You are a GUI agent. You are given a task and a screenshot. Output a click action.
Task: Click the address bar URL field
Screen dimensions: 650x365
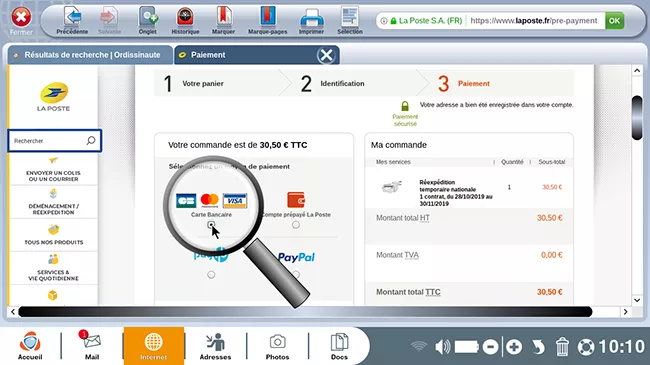coord(534,21)
